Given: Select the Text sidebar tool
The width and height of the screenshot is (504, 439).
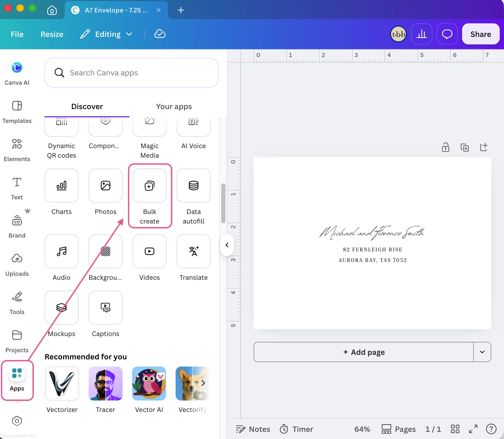Looking at the screenshot, I should [17, 188].
